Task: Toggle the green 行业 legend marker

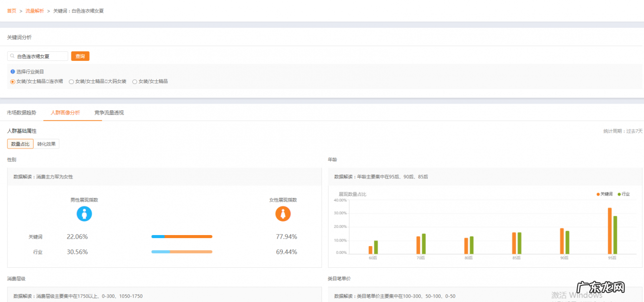Action: point(620,194)
